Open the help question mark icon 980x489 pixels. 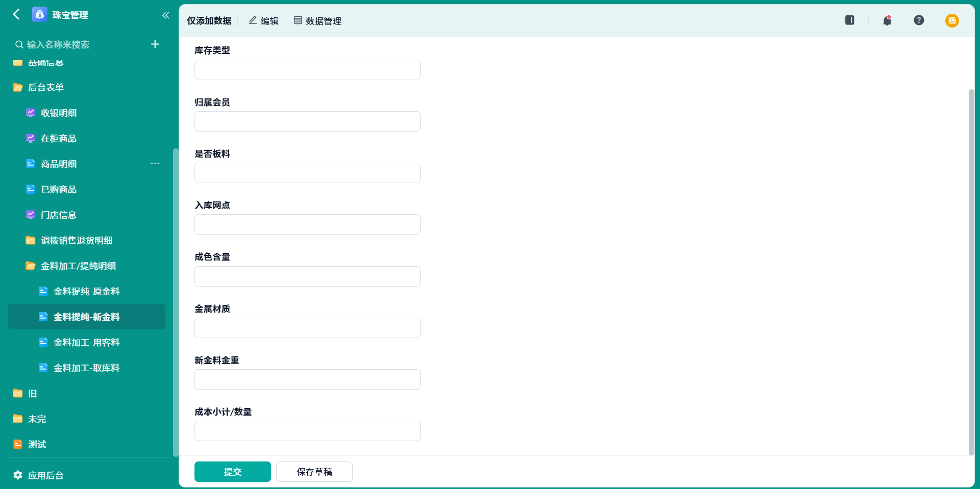[919, 20]
